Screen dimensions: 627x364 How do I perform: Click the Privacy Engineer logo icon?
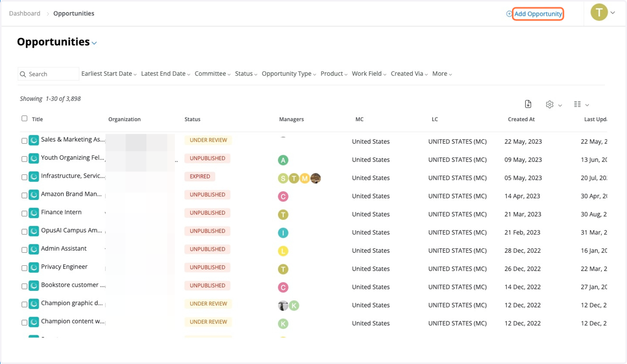[x=34, y=267]
